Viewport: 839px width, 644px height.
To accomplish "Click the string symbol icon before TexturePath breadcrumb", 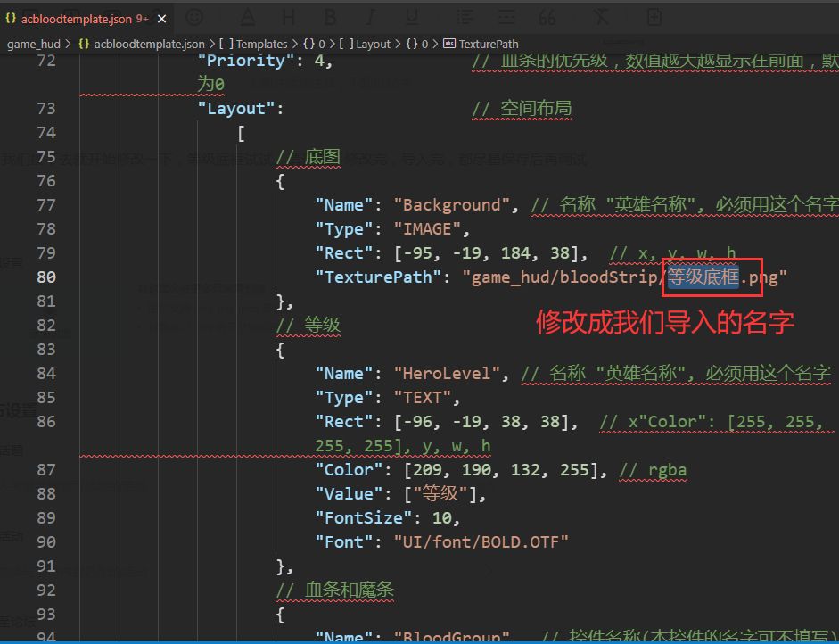I will (449, 44).
